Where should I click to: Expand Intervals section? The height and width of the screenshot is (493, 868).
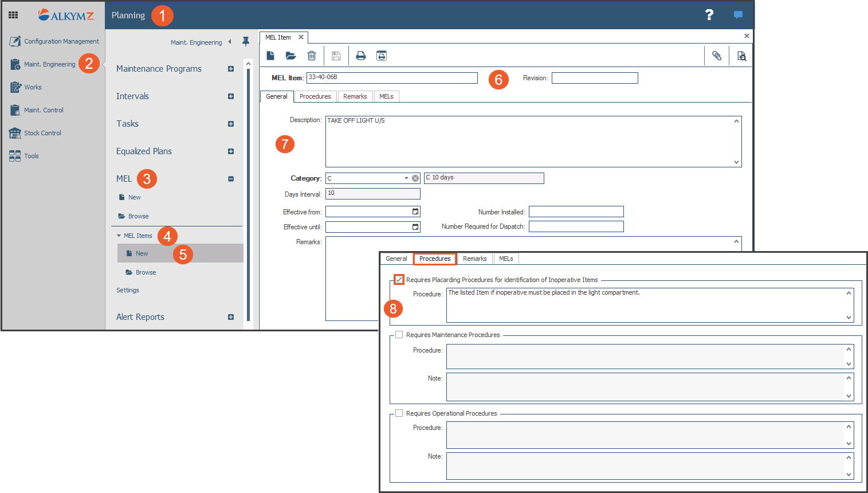click(x=231, y=96)
